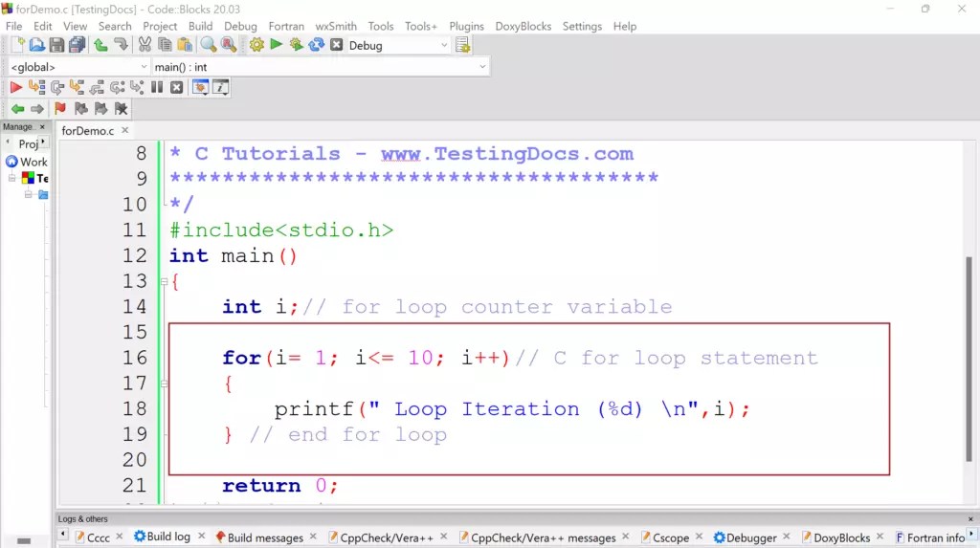The height and width of the screenshot is (548, 980).
Task: Switch to forDemo.c editor tab
Action: coord(87,131)
